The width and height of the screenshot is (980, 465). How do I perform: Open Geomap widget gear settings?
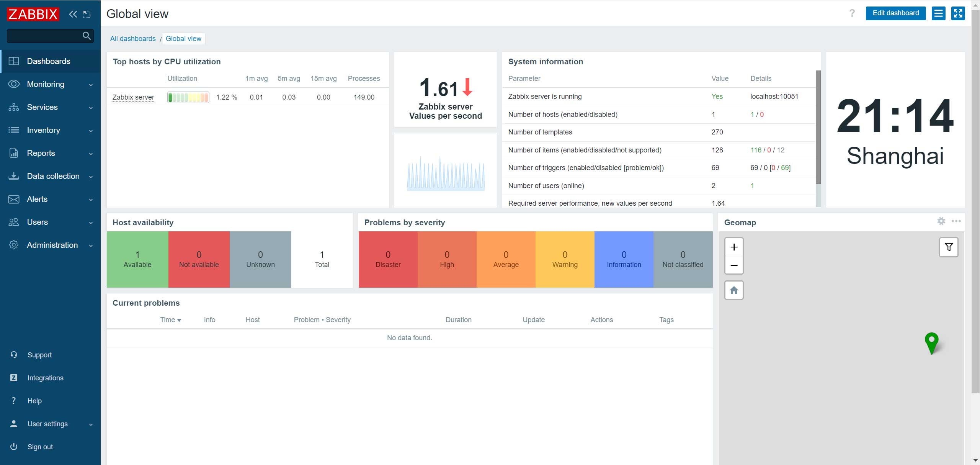coord(941,221)
